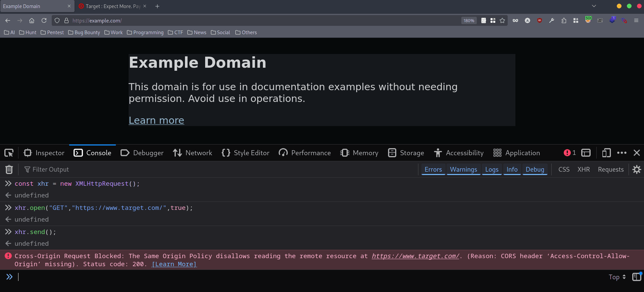Open console settings gear icon
The image size is (644, 292).
pos(636,170)
